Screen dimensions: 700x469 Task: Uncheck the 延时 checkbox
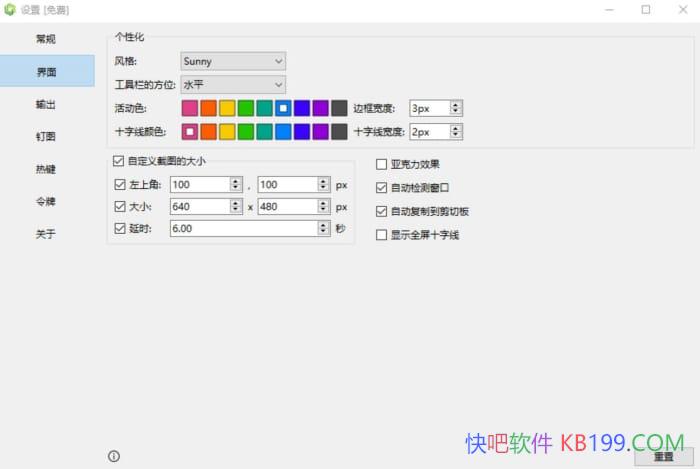point(120,228)
